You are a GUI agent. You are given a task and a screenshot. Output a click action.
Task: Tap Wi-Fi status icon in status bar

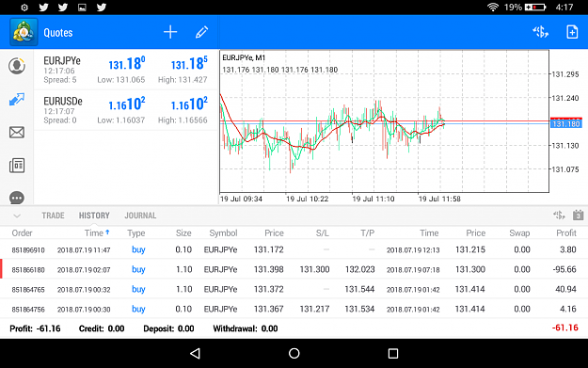pos(492,8)
